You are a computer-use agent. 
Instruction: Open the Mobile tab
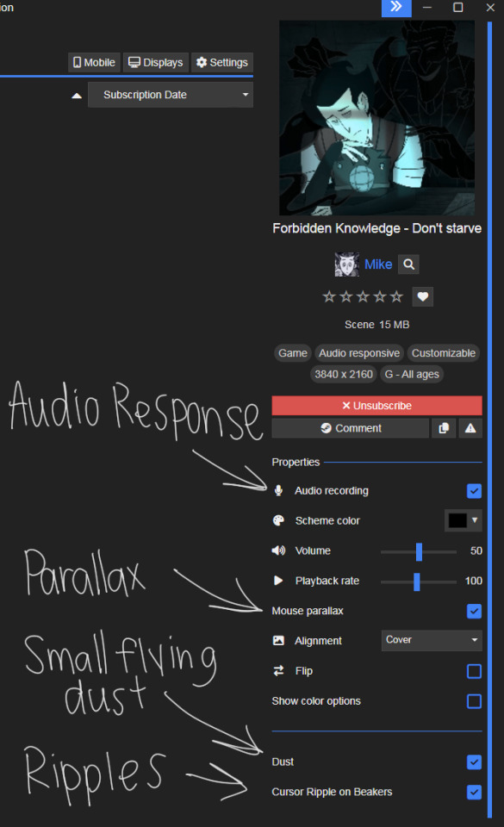94,62
